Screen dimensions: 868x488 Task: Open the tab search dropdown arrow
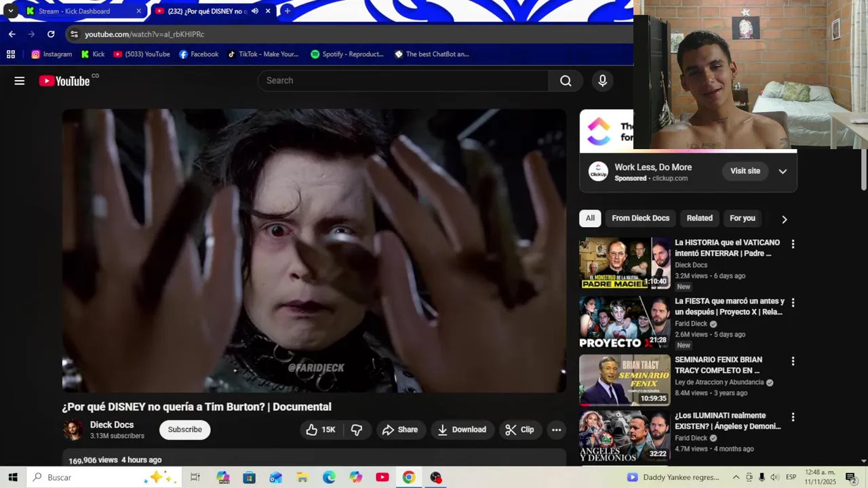[x=10, y=11]
